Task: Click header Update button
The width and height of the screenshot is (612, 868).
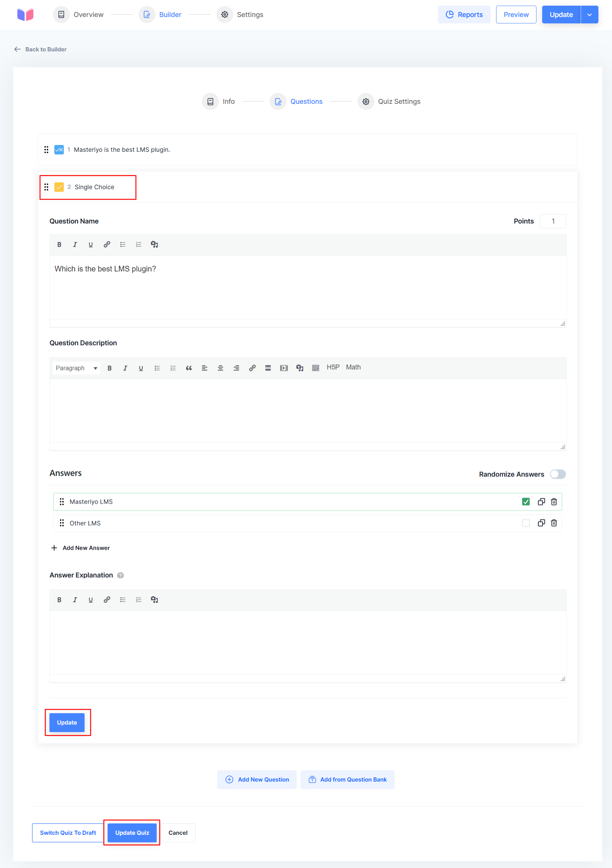Action: tap(561, 14)
